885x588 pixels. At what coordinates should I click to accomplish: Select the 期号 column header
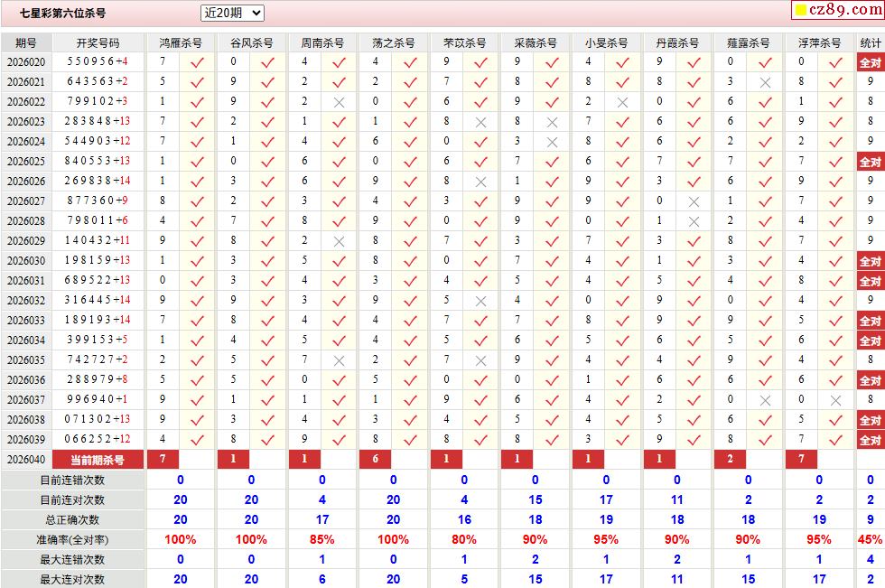(x=26, y=42)
